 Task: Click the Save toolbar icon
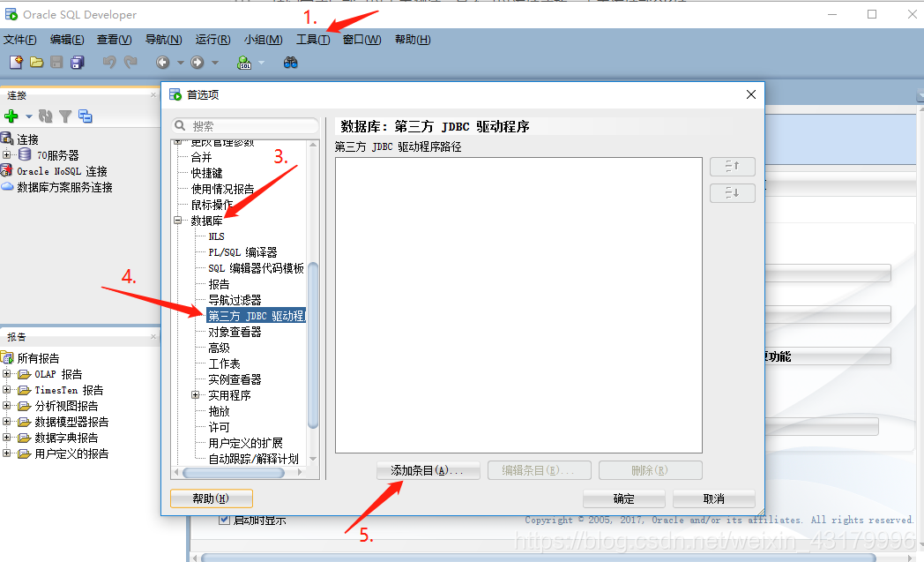click(56, 62)
